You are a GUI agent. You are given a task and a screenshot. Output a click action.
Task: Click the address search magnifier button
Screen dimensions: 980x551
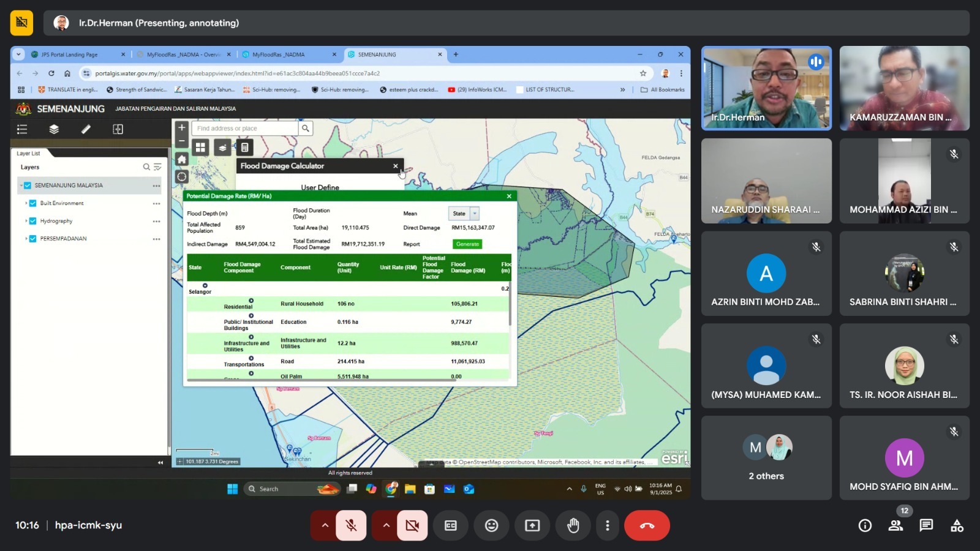tap(305, 128)
